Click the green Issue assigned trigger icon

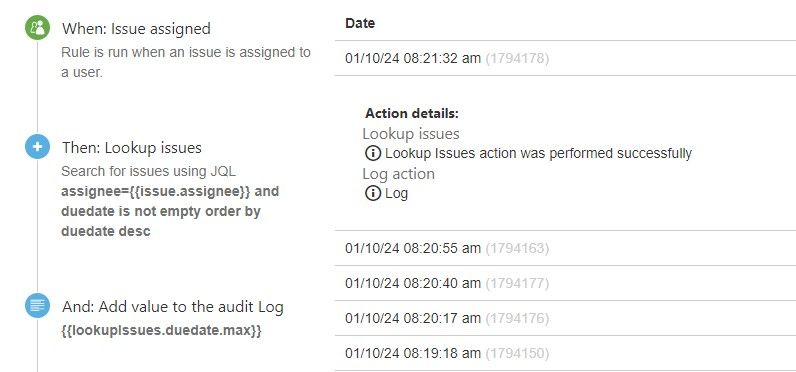click(x=38, y=28)
